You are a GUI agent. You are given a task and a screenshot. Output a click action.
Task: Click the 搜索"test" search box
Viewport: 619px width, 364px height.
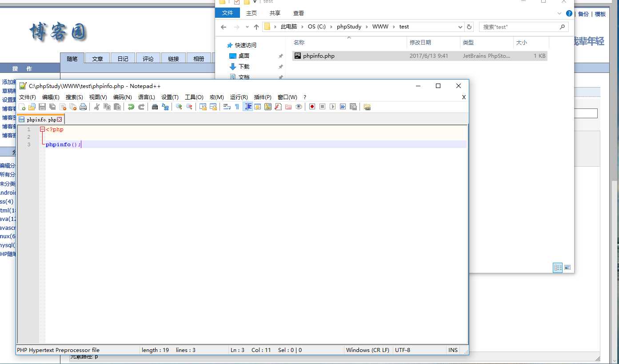coord(520,27)
